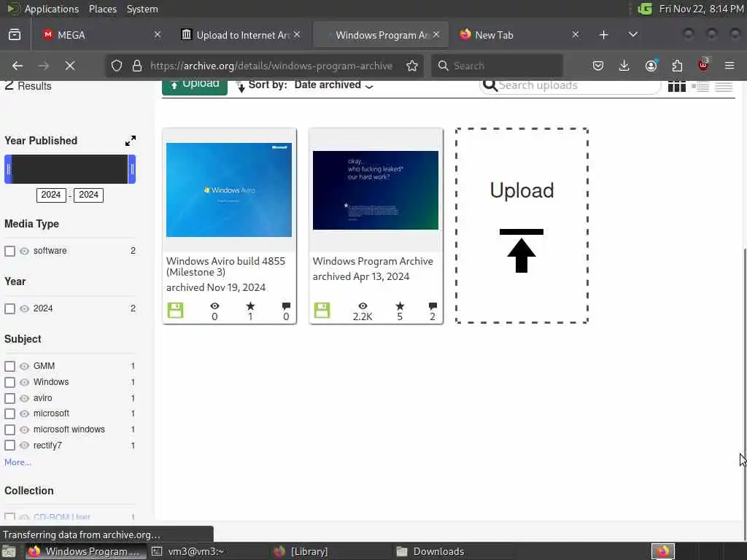Toggle eye icon next to GMM
Screen dimensions: 747x560
(x=24, y=366)
